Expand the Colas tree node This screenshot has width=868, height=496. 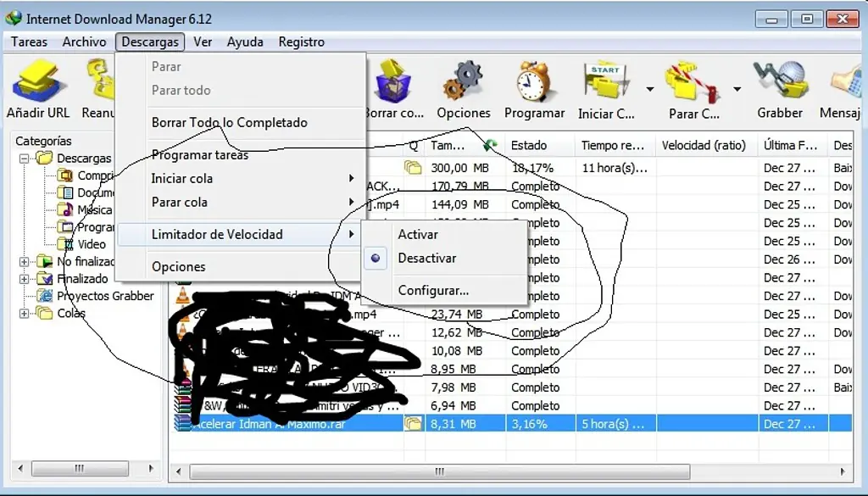point(24,314)
